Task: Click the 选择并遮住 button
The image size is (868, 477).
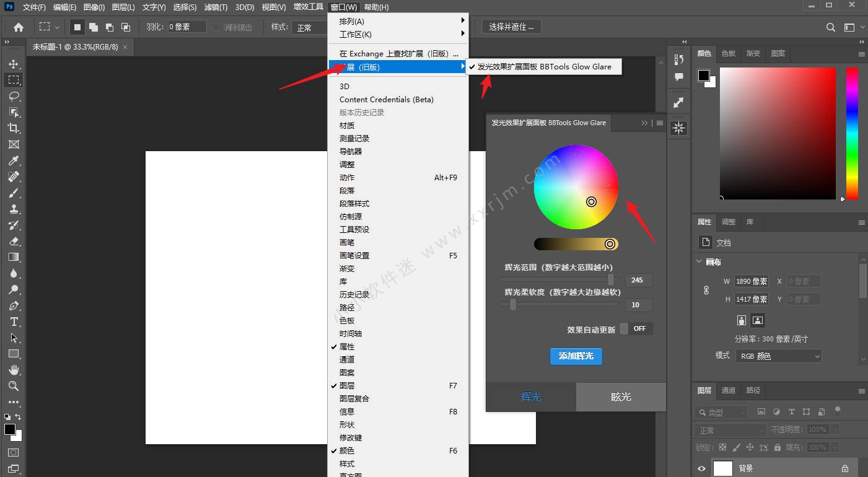Action: tap(512, 27)
